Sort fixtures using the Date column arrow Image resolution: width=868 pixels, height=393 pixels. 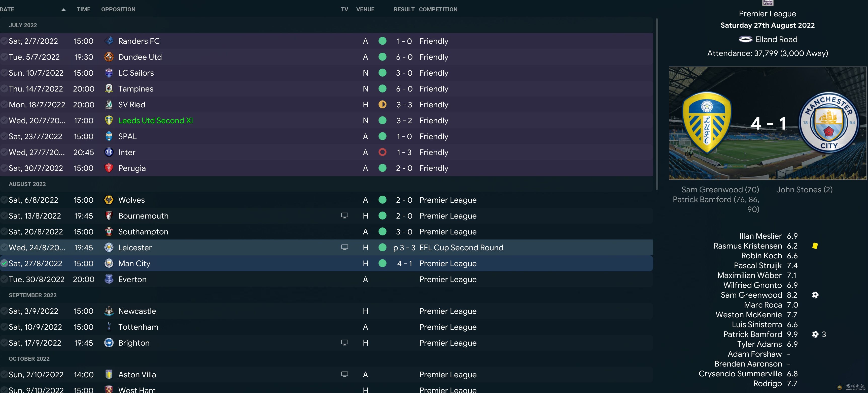pos(63,9)
